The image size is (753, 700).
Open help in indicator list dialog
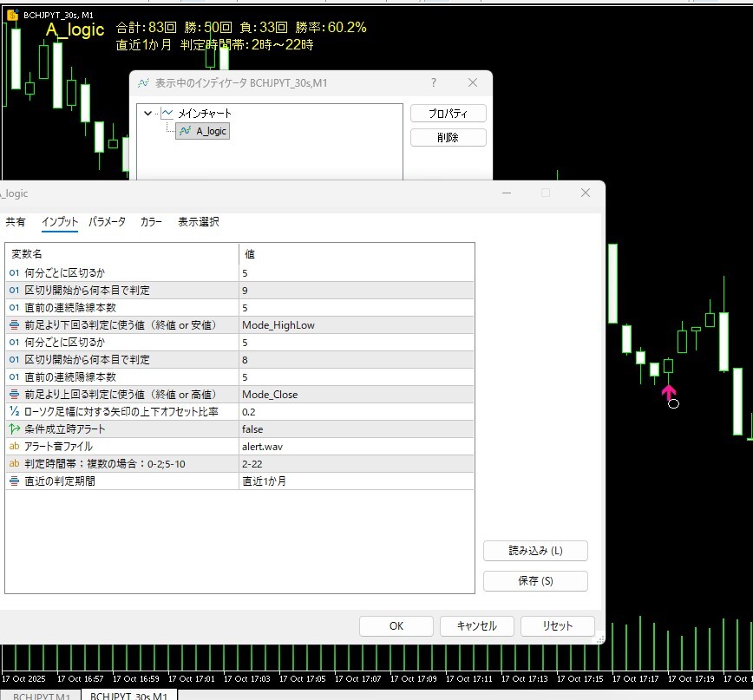point(434,82)
